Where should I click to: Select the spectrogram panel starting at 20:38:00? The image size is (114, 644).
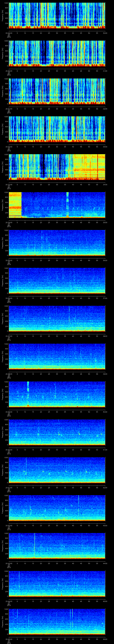click(x=57, y=357)
